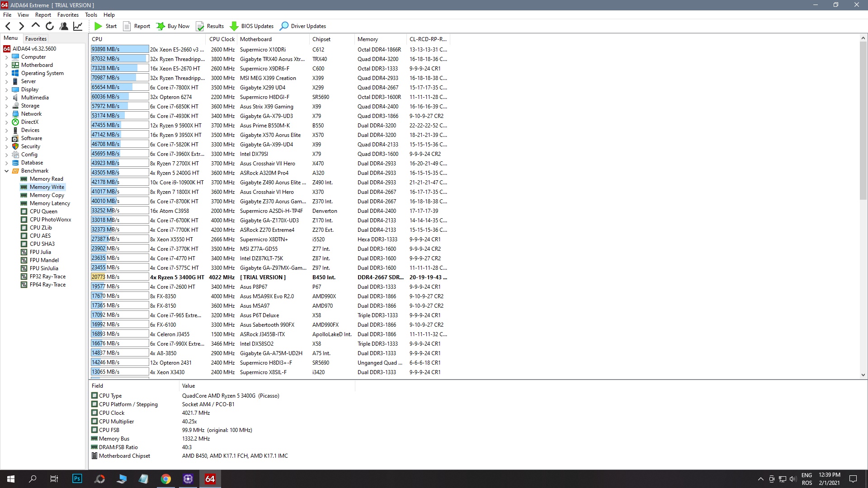Open the notification center icon
This screenshot has height=488, width=868.
[x=853, y=479]
